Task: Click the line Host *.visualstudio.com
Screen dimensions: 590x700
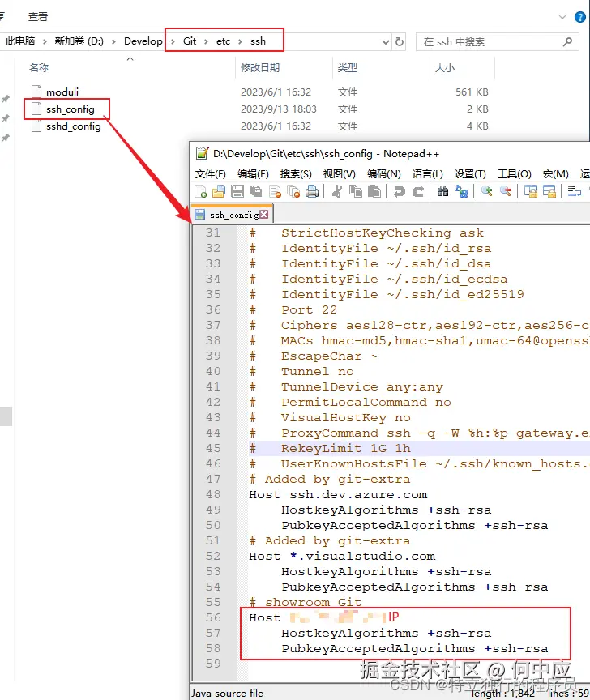Action: coord(342,557)
